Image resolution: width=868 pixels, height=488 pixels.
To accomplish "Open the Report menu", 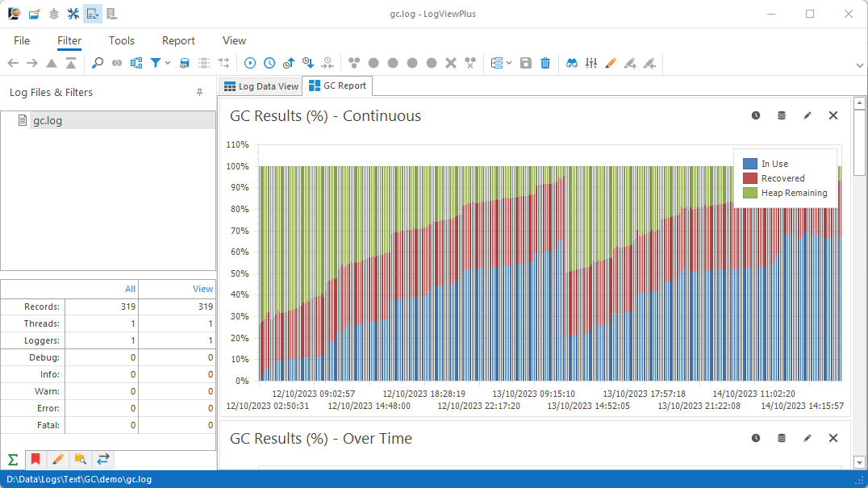I will 178,40.
